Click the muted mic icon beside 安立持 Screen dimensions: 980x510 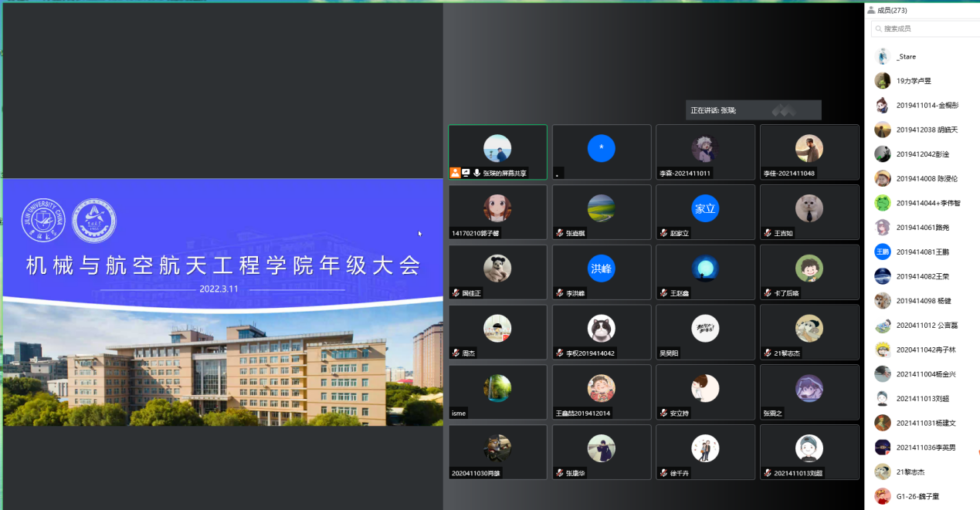point(663,414)
